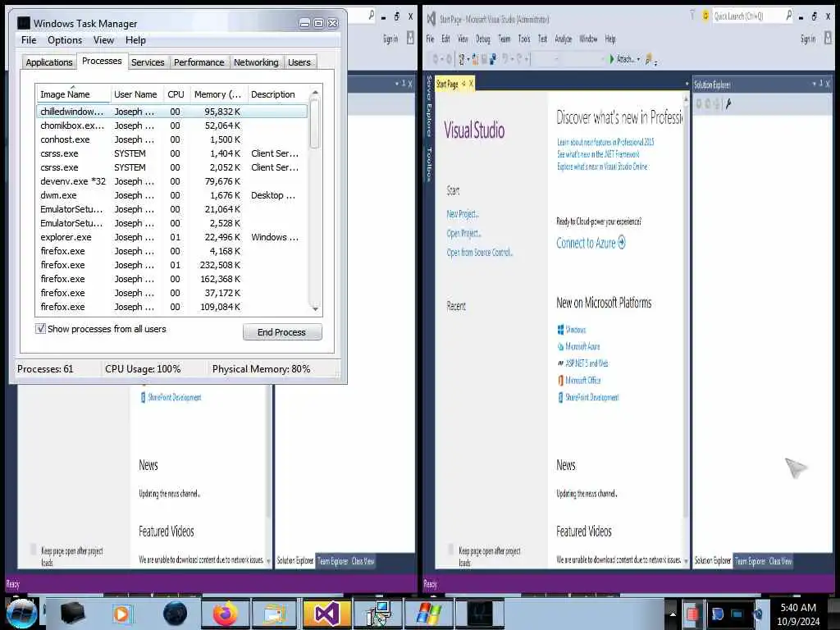Screen dimensions: 840x630
Task: Switch to the Performance tab in Task Manager
Action: 199,62
